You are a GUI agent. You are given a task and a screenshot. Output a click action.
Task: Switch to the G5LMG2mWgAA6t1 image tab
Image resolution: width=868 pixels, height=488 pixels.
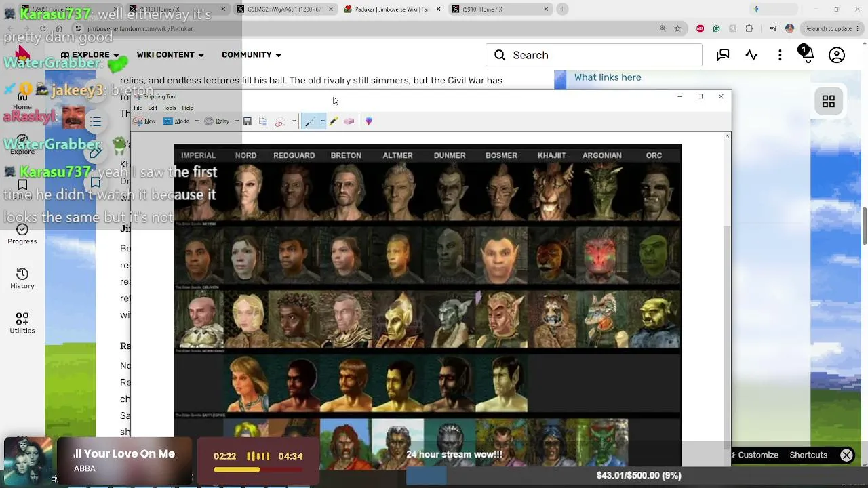point(285,9)
